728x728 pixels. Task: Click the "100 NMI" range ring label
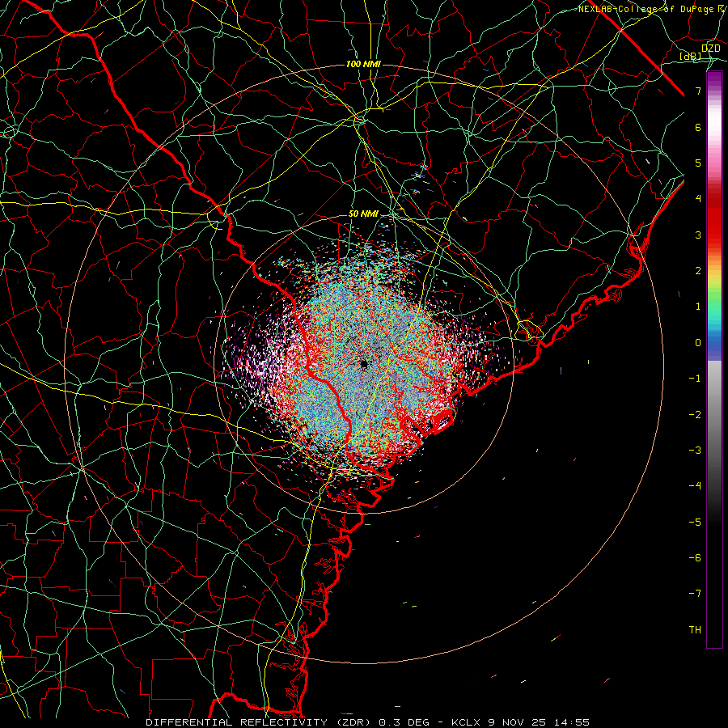tap(363, 64)
